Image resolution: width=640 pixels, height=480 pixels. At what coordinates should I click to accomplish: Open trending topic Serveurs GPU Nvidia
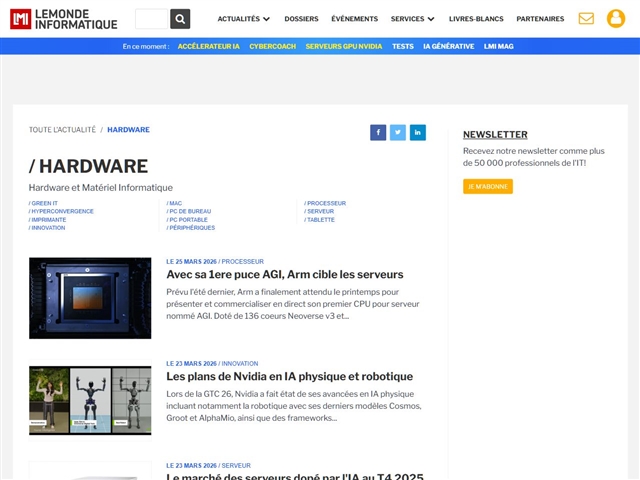[x=344, y=47]
